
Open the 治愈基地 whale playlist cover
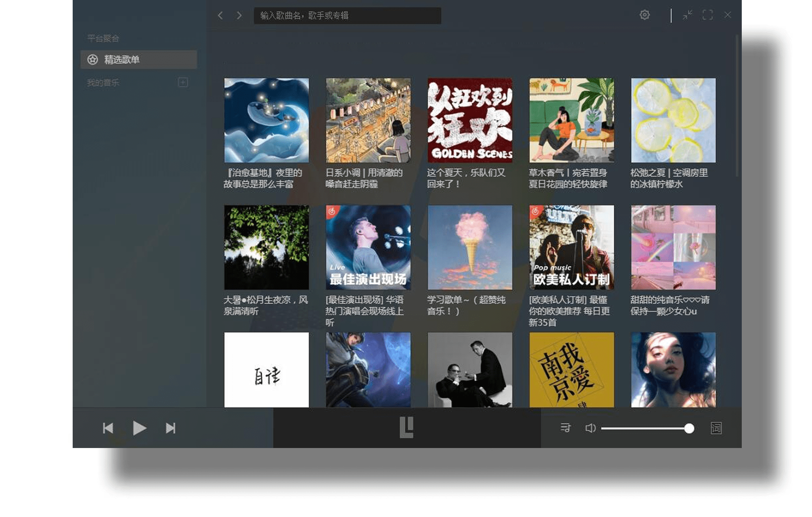coord(266,121)
